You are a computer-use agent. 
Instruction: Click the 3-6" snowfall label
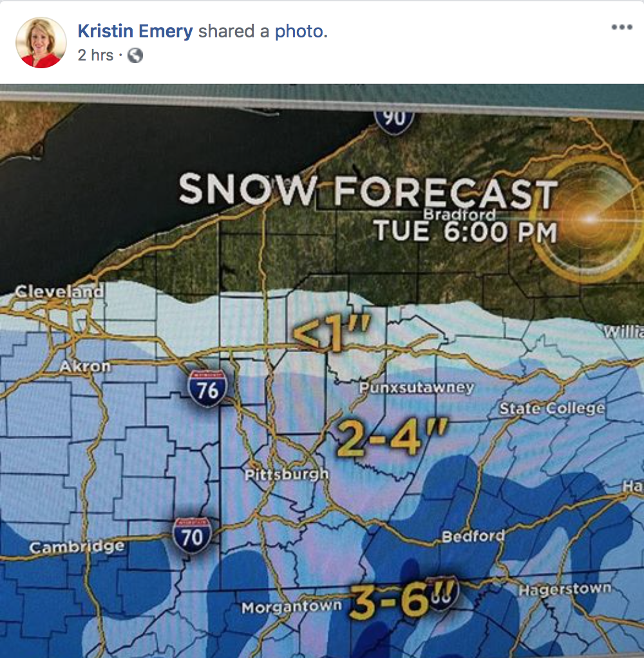(403, 599)
